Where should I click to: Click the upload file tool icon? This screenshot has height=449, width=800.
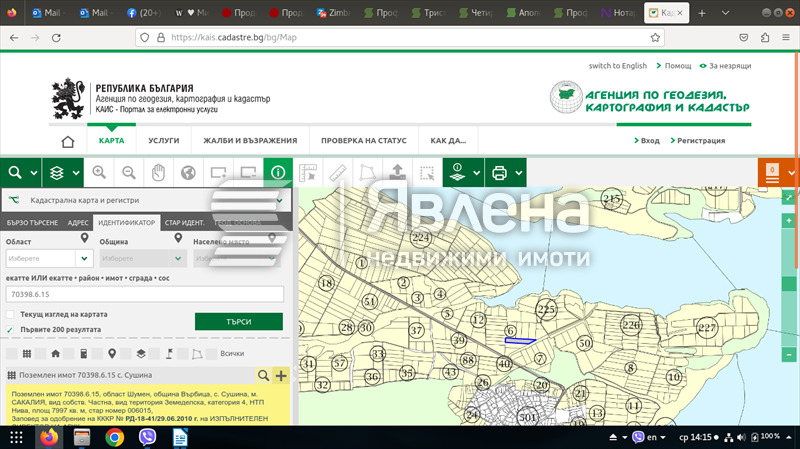click(398, 172)
